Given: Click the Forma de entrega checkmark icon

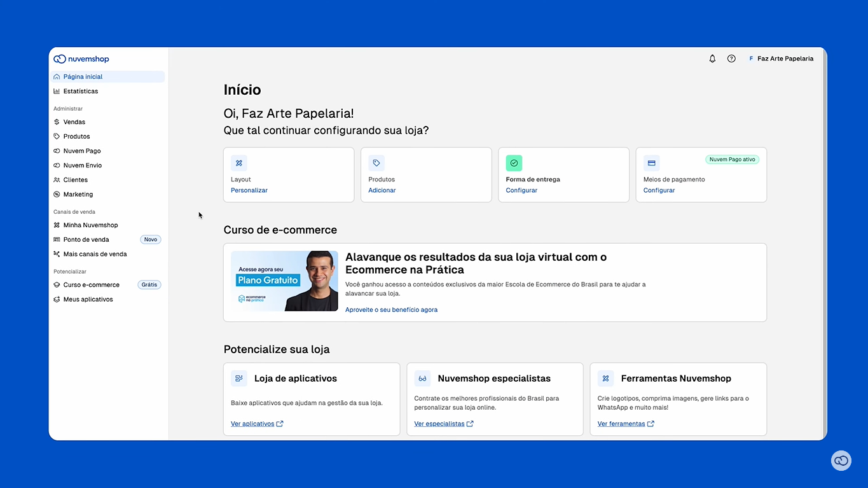Looking at the screenshot, I should (x=514, y=163).
